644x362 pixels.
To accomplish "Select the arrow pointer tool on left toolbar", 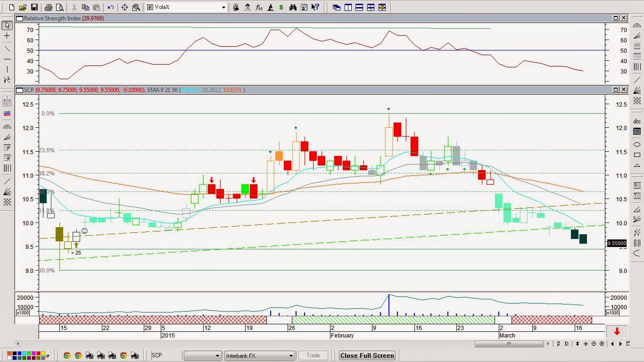I will [7, 25].
